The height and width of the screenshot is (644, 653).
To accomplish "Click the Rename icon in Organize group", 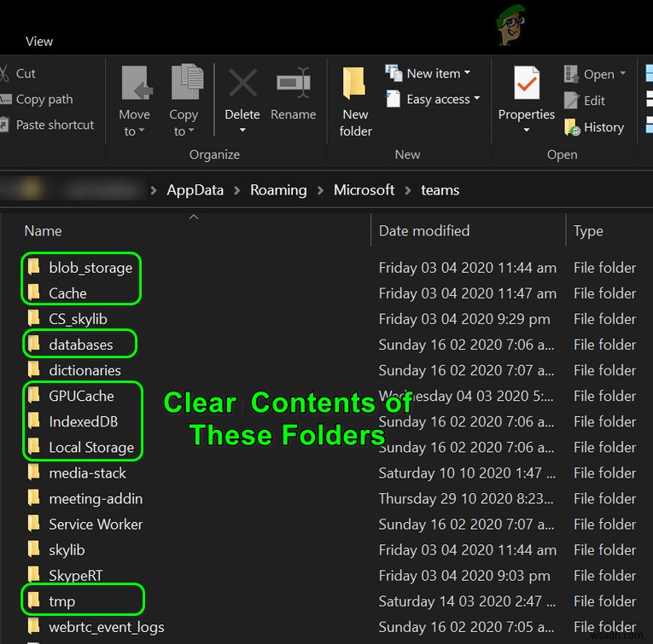I will click(x=294, y=83).
